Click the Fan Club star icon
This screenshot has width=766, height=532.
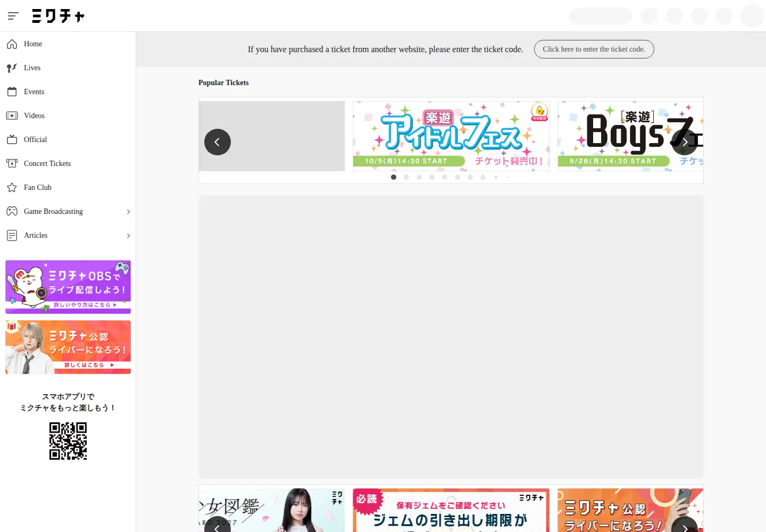12,188
